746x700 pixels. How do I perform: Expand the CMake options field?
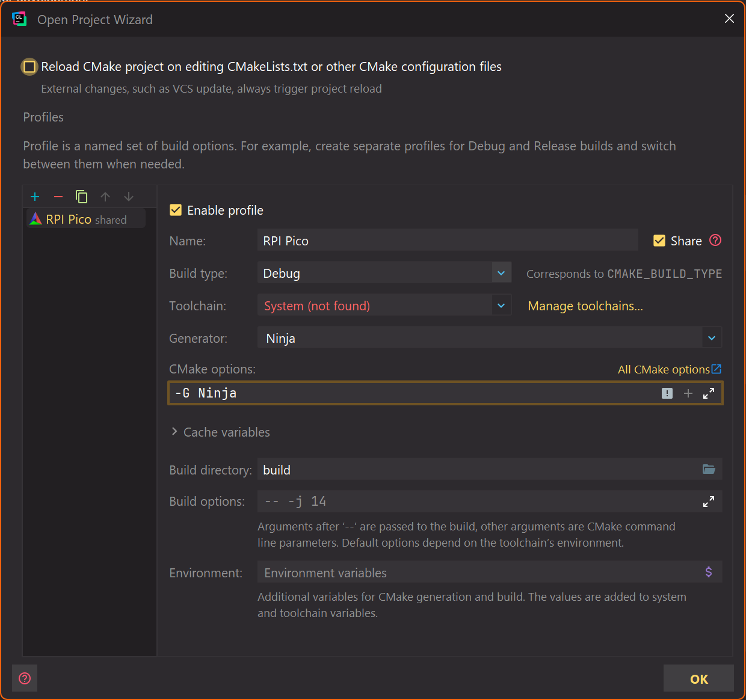[x=709, y=393]
